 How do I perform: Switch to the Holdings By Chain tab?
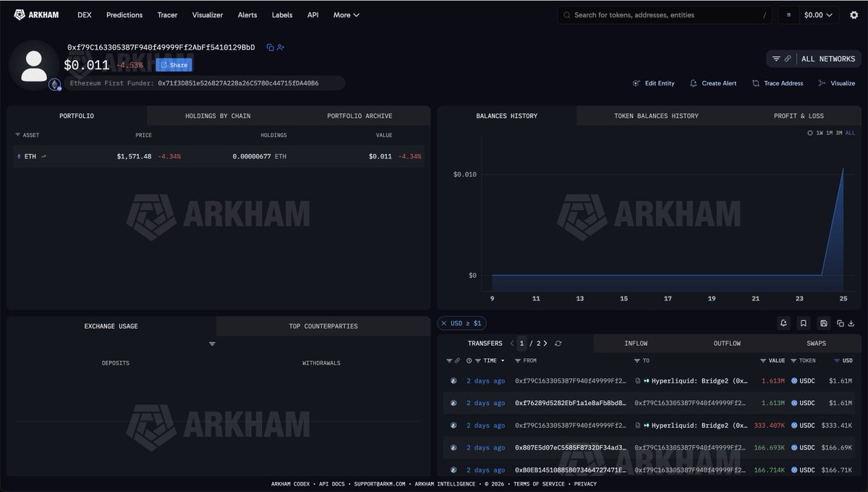[x=218, y=116]
